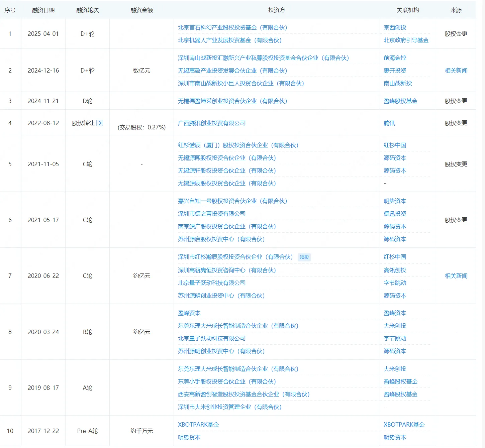
Task: Open the 腾讯 institution link
Action: [x=389, y=123]
